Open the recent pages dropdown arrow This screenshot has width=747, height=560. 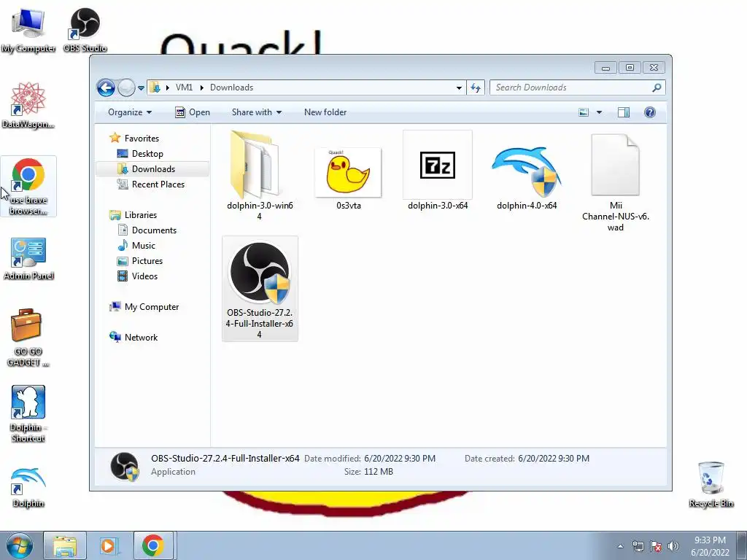pyautogui.click(x=141, y=88)
